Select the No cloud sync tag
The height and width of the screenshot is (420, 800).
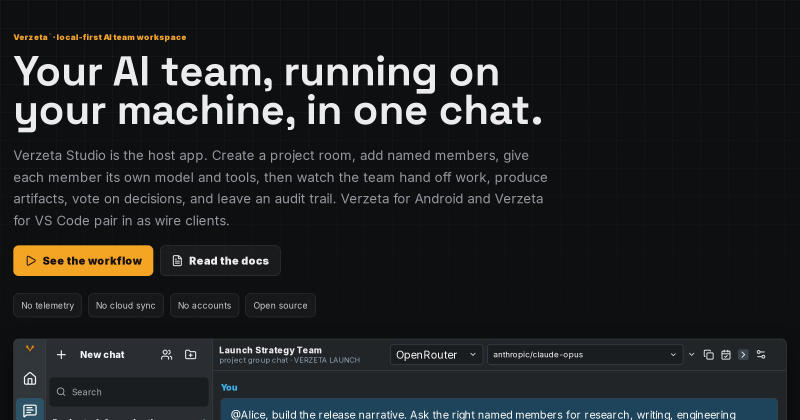(x=126, y=306)
